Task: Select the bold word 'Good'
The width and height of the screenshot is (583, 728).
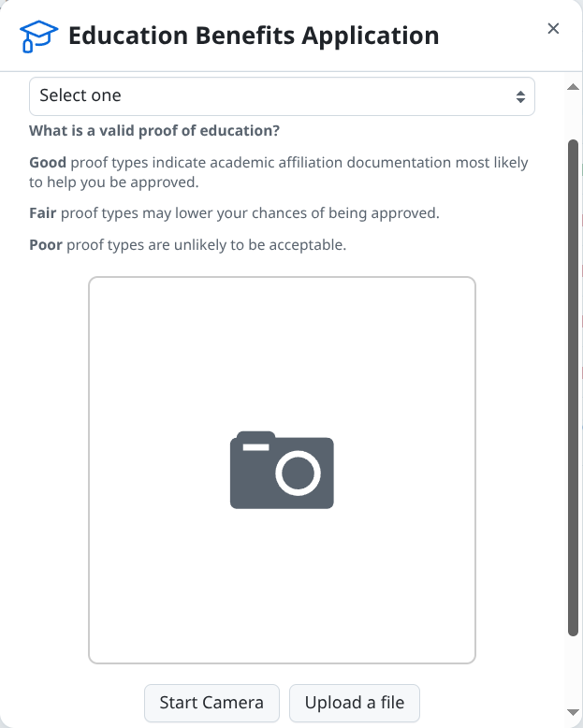Action: click(48, 163)
